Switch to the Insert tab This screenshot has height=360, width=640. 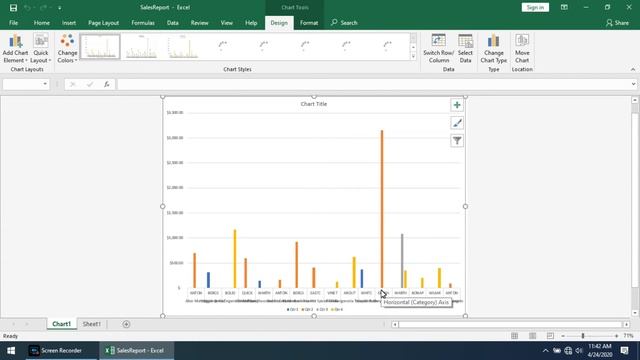point(69,23)
